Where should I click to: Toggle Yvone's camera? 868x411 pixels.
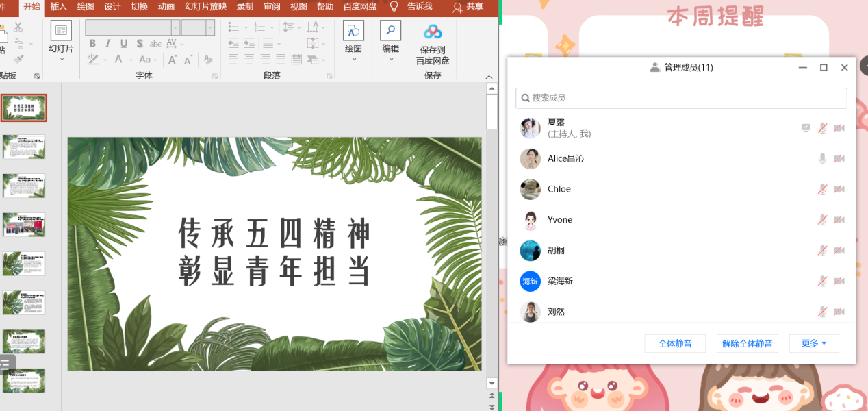[839, 221]
